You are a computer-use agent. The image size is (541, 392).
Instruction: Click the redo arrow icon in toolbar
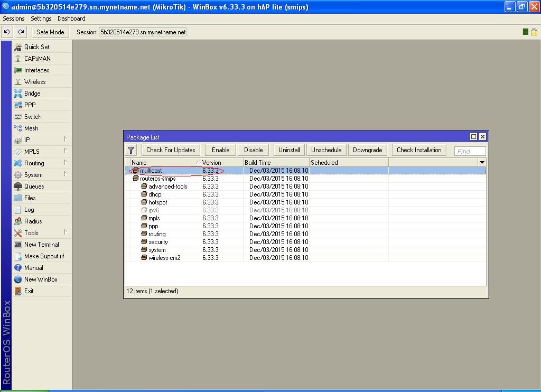coord(21,32)
